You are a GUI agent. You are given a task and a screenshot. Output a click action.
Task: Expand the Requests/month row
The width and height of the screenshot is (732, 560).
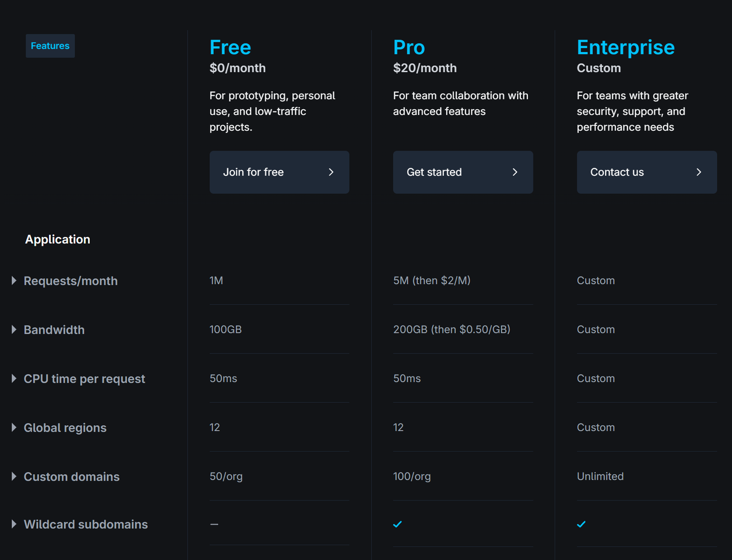click(x=14, y=281)
